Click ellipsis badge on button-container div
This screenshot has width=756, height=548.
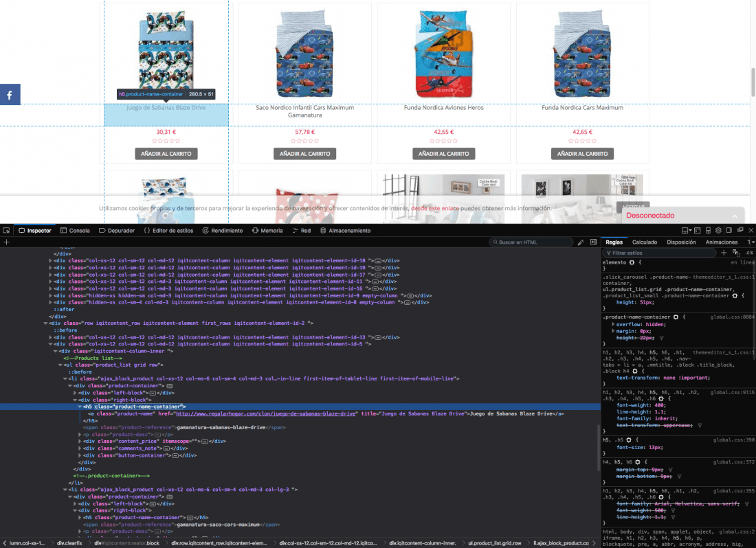point(175,455)
